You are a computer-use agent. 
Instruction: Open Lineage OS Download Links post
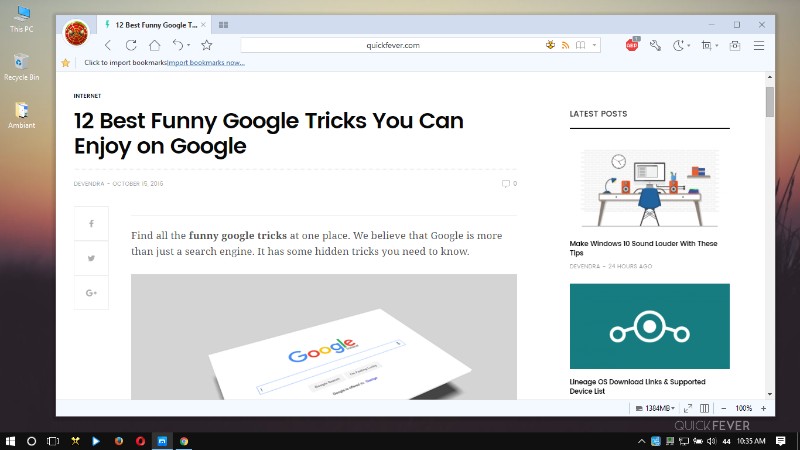[637, 386]
